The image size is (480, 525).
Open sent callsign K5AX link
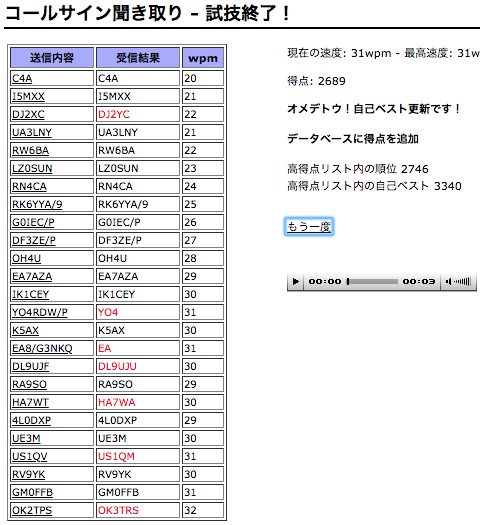[25, 330]
